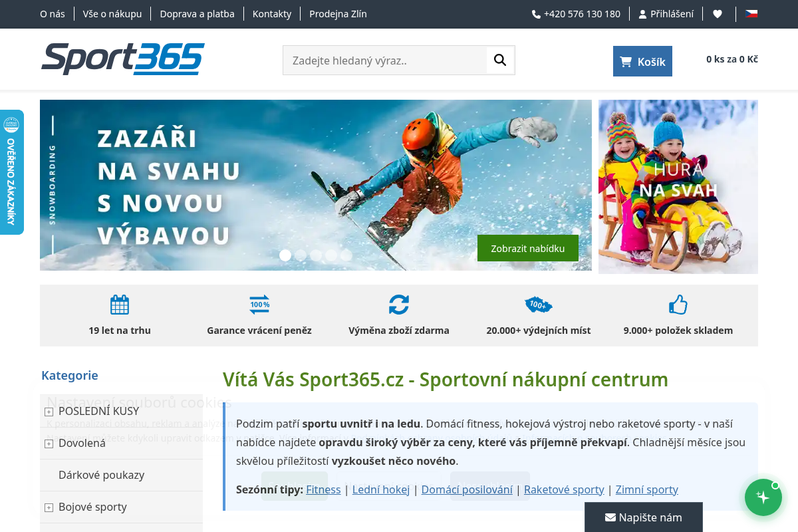Click the Czech flag language icon

point(751,13)
